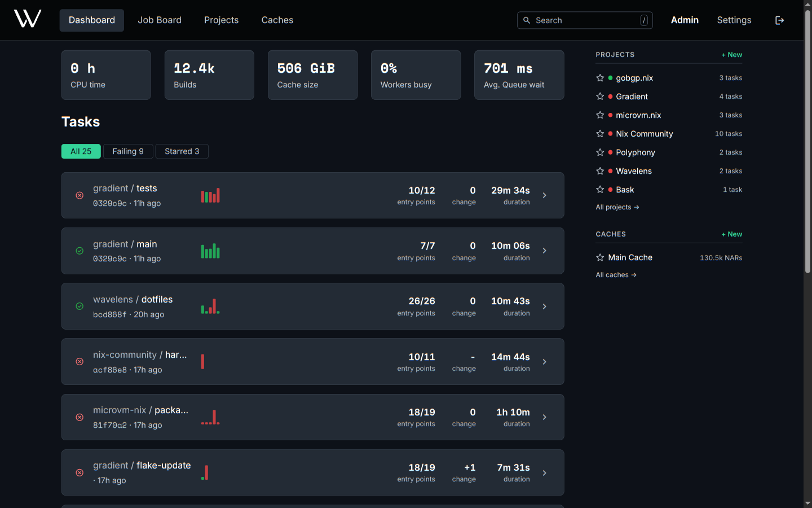Click the W logo in the header
The width and height of the screenshot is (812, 508).
(x=28, y=19)
